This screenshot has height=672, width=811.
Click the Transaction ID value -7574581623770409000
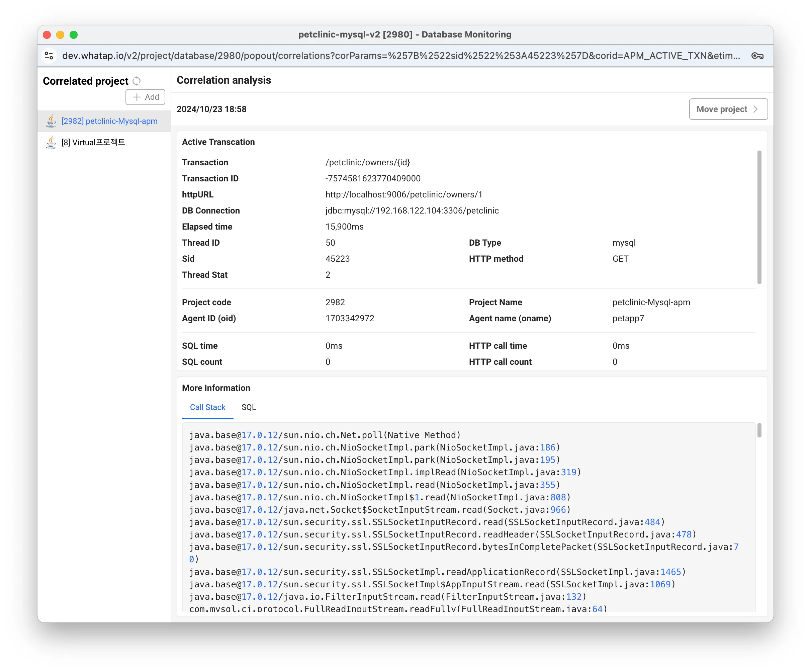[x=373, y=178]
